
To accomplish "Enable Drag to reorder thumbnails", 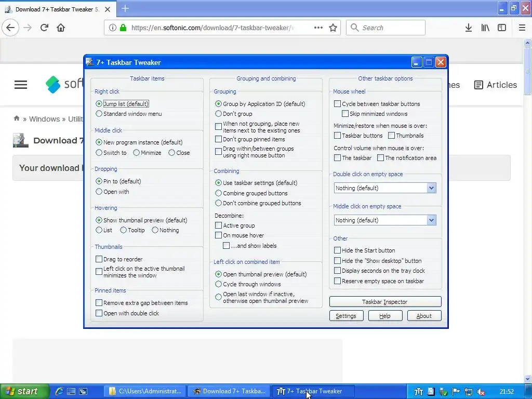I will (99, 259).
